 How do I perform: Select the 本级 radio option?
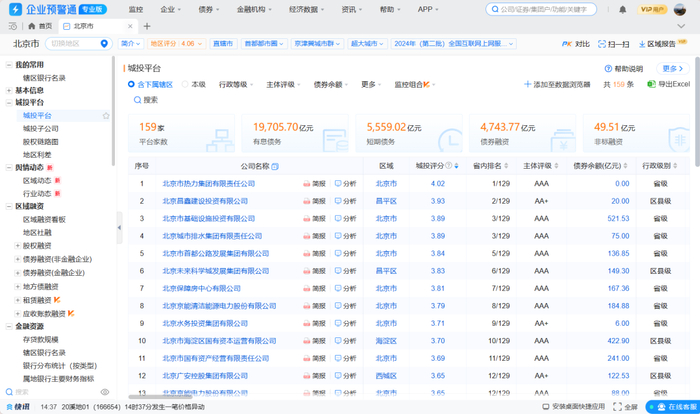[x=185, y=85]
